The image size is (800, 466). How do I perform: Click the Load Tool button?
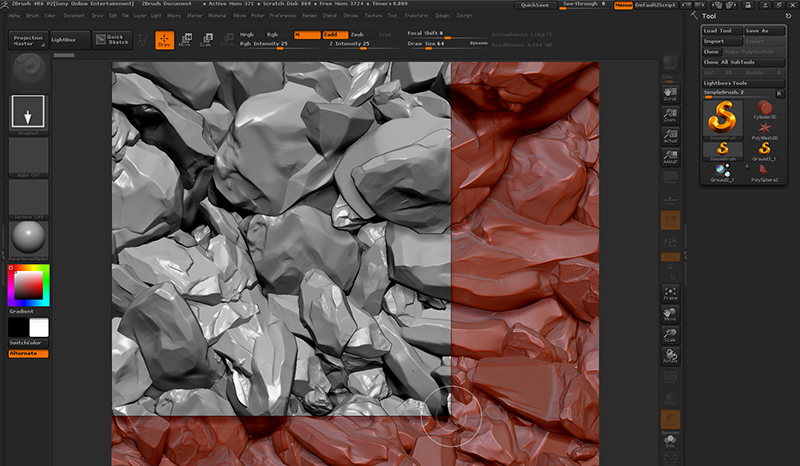[x=721, y=31]
